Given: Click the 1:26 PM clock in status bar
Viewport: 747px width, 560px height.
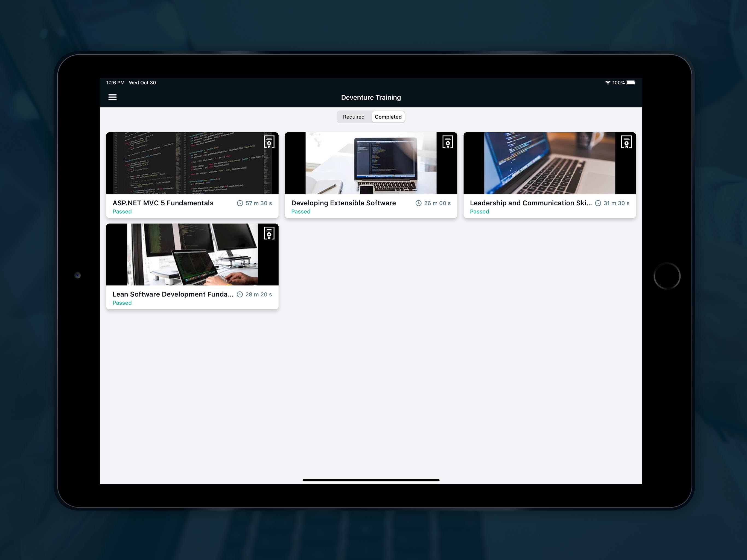Looking at the screenshot, I should pos(115,83).
